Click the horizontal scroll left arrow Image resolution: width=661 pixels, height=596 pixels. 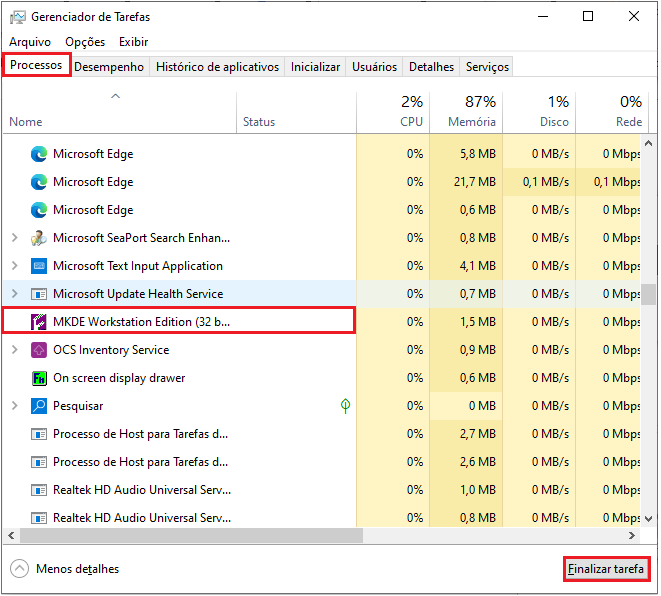[11, 536]
